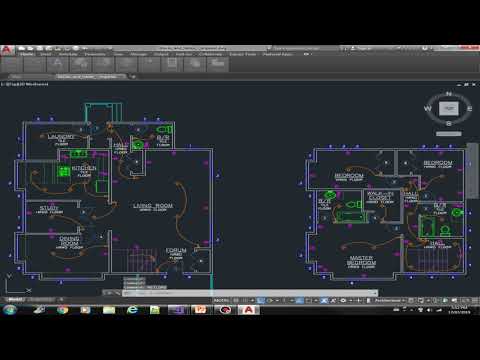Click the N compass letter on ViewCube

pyautogui.click(x=449, y=94)
